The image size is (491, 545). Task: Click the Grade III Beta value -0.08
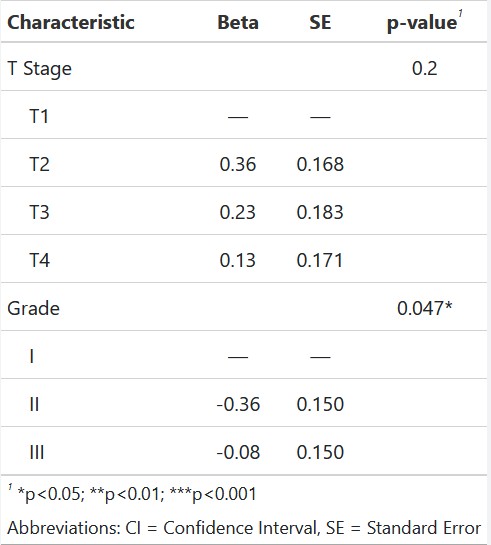tap(238, 452)
